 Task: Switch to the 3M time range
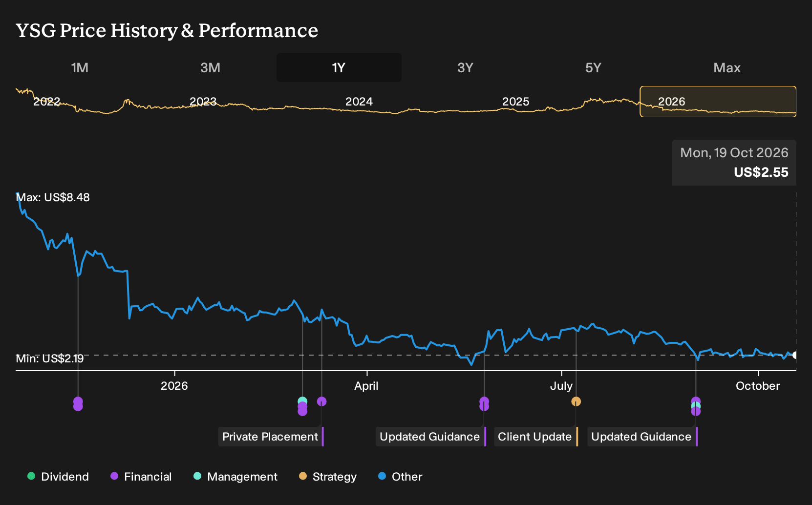click(x=210, y=67)
